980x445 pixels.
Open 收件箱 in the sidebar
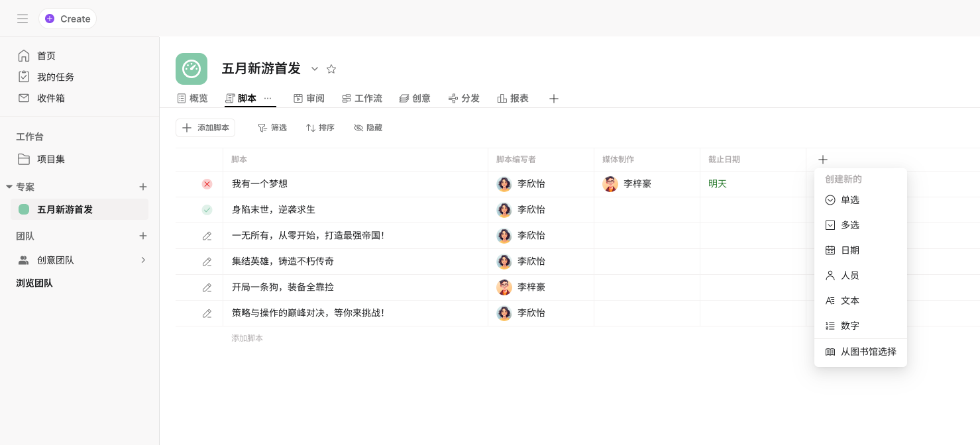tap(50, 98)
